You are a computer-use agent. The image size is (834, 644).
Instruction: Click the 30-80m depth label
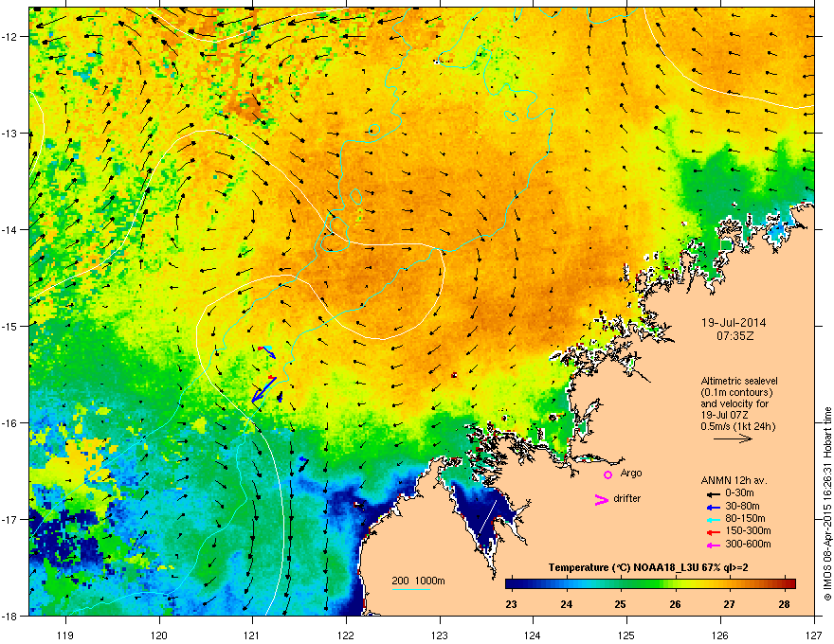click(742, 506)
